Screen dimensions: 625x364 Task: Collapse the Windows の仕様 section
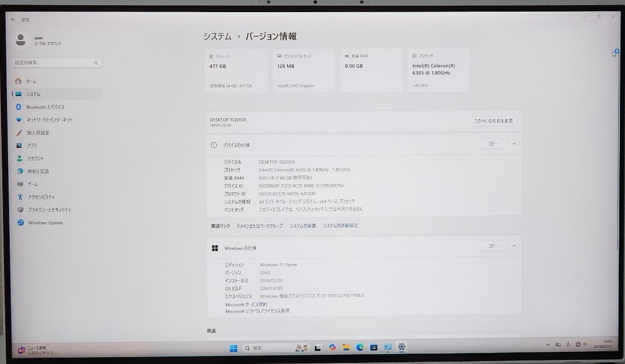click(514, 245)
